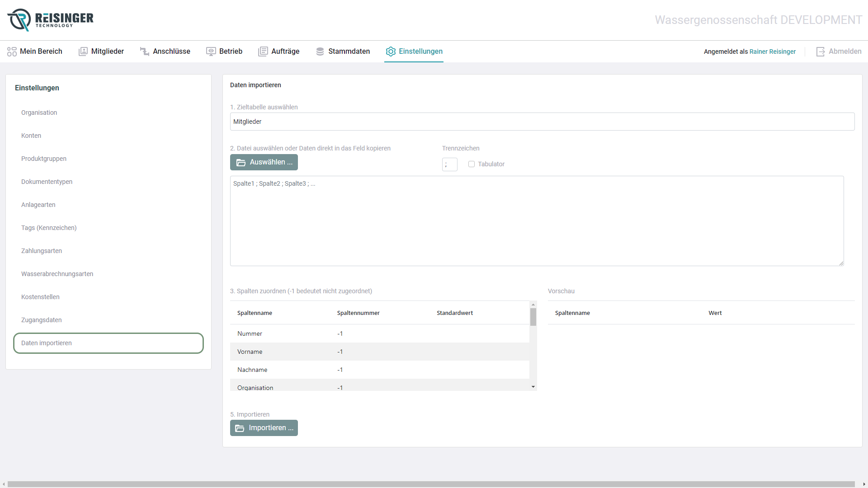Click the Stammdaten database icon

pos(320,52)
